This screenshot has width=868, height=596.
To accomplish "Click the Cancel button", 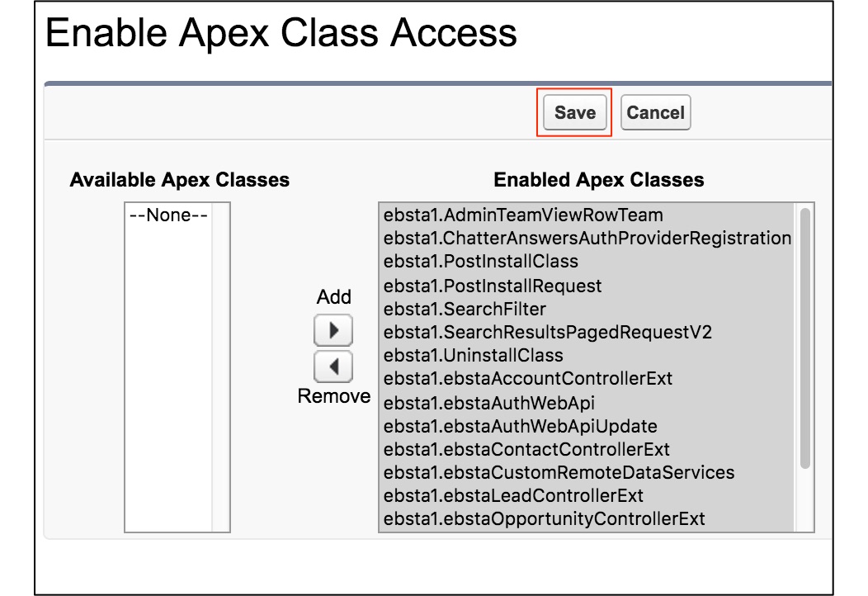I will coord(655,113).
